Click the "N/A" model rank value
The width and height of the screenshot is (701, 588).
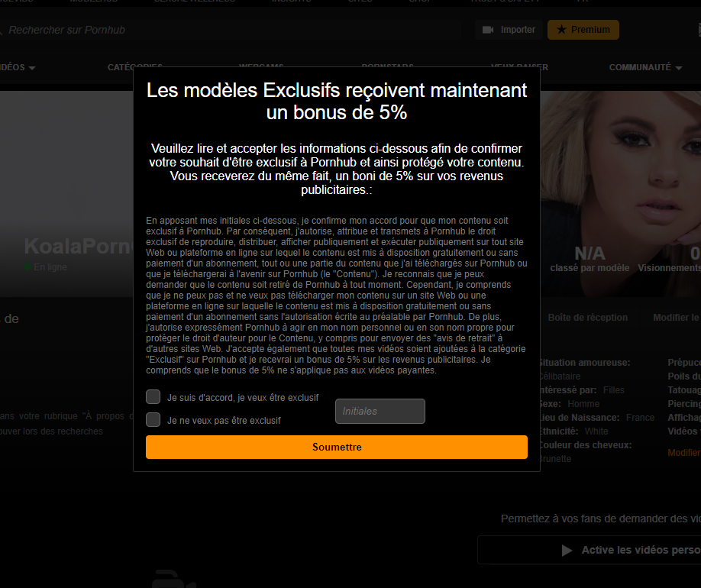pos(590,254)
